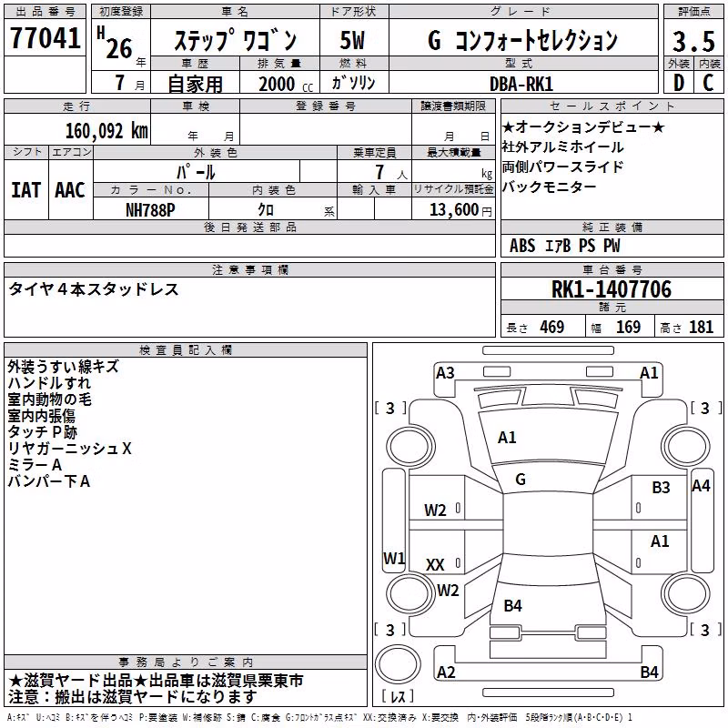The image size is (728, 728).
Task: Select the G mark on the windshield diagram
Action: click(521, 480)
